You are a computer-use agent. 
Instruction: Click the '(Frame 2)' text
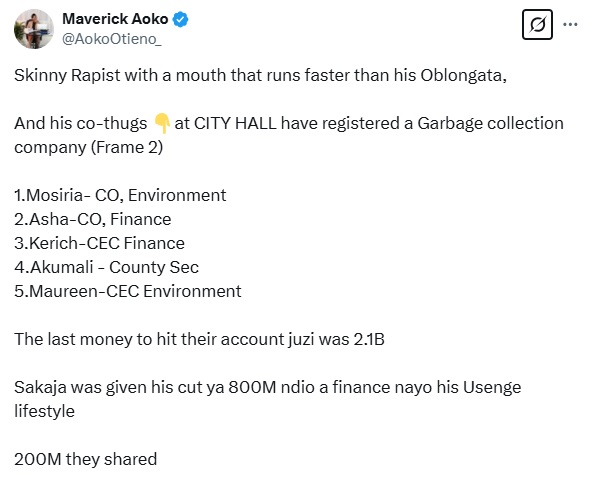[127, 148]
